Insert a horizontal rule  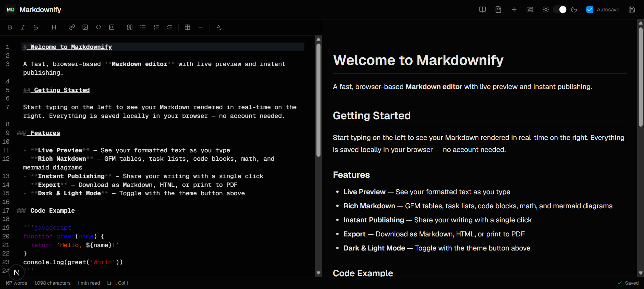pyautogui.click(x=200, y=27)
